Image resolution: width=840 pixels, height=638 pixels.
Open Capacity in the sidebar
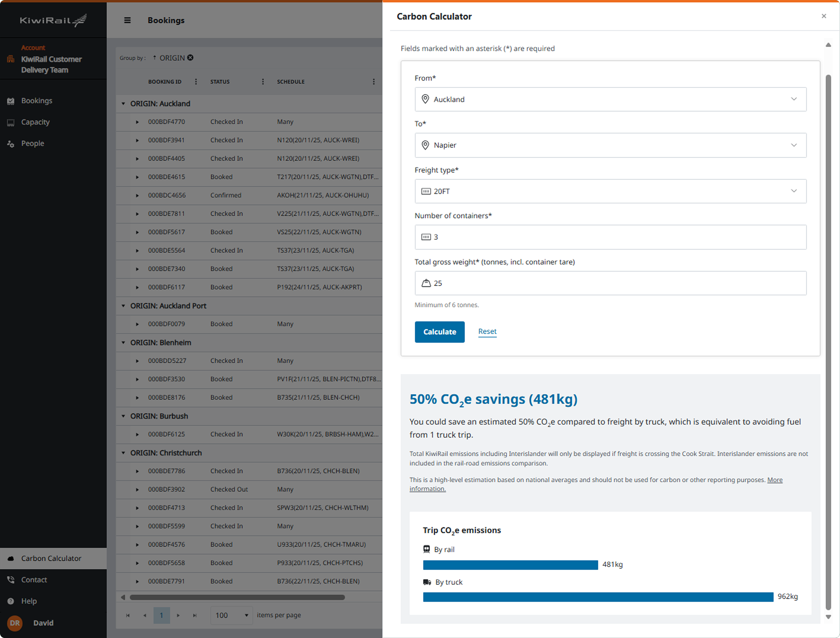pos(35,122)
